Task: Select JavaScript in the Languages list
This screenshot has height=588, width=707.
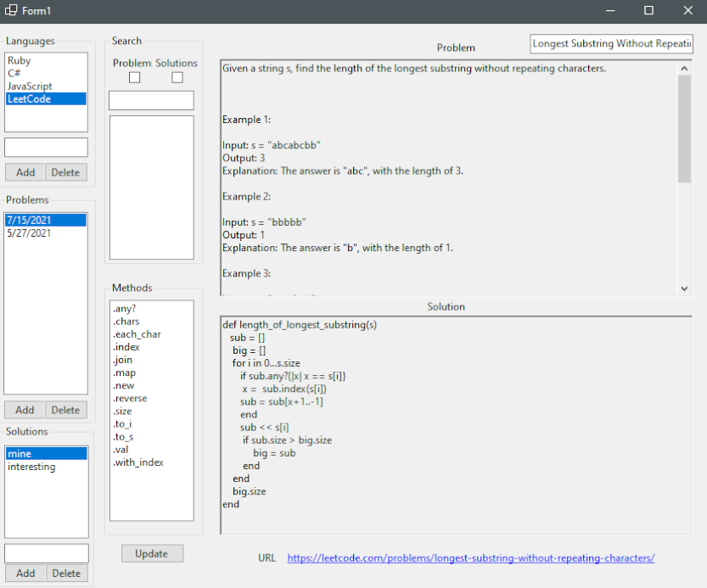Action: pos(30,87)
